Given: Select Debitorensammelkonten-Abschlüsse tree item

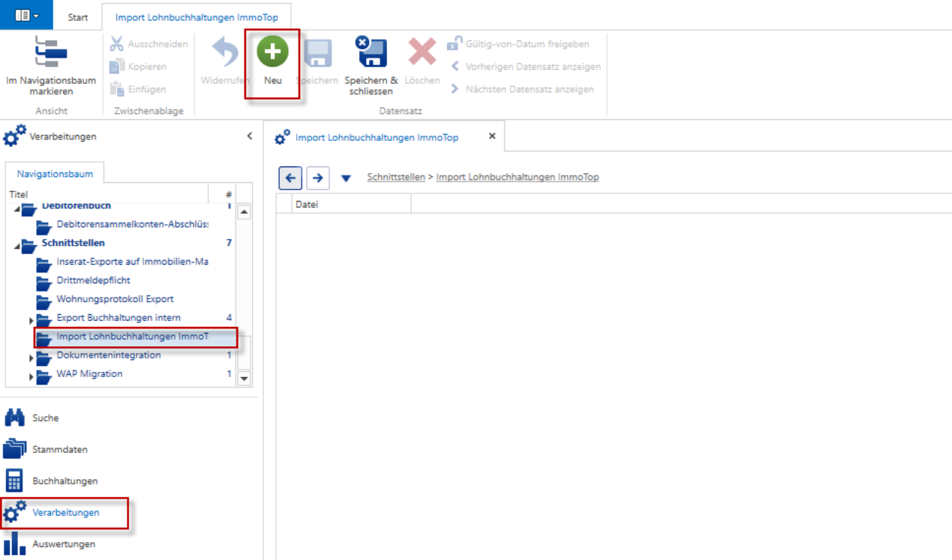Looking at the screenshot, I should point(122,225).
